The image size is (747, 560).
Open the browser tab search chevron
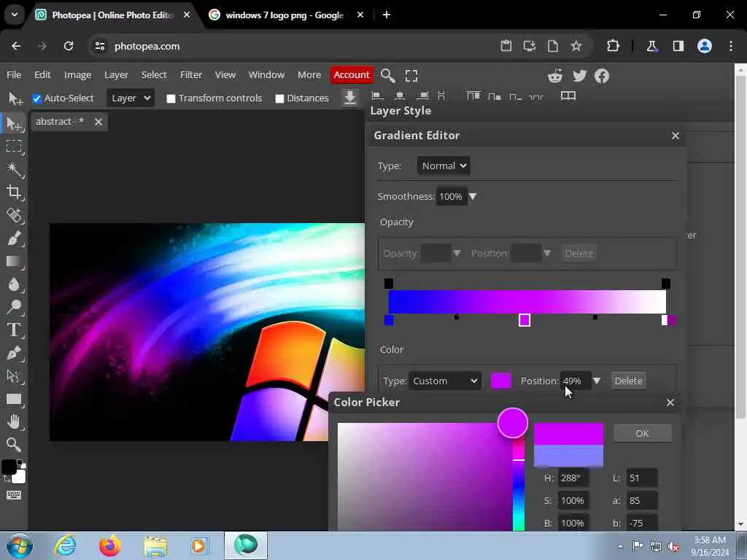coord(15,15)
